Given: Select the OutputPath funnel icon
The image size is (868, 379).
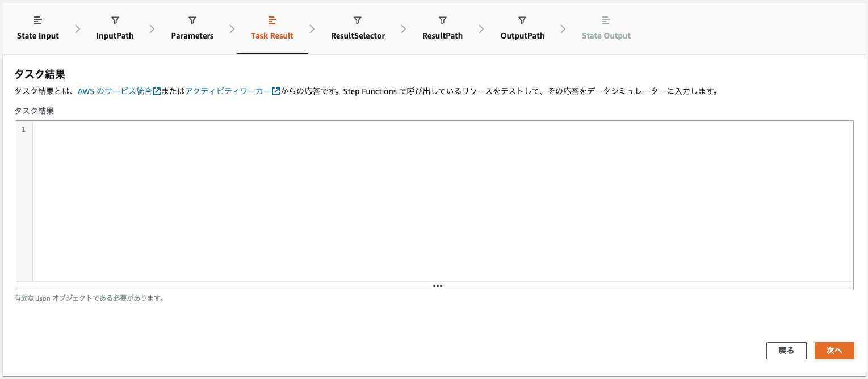Looking at the screenshot, I should coord(522,20).
